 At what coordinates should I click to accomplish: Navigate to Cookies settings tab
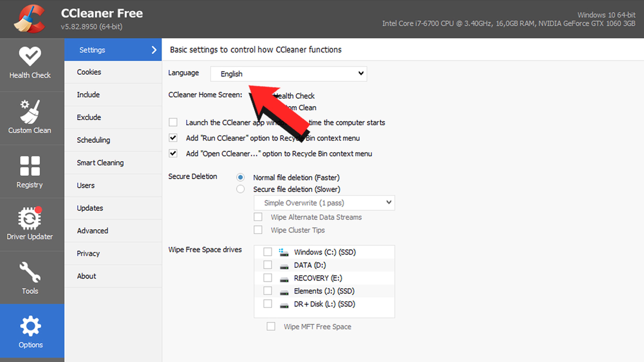pyautogui.click(x=113, y=71)
